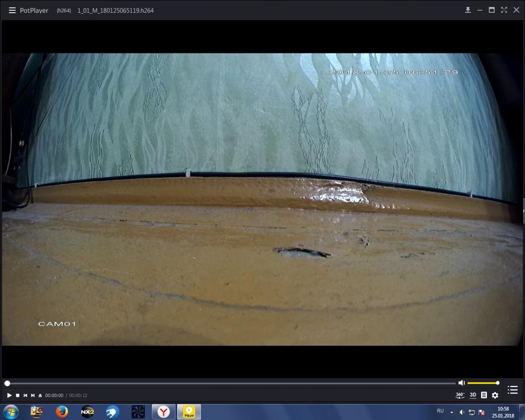Set volume using the yellow volume slider
Viewport: 525px width, 420px height.
(483, 383)
